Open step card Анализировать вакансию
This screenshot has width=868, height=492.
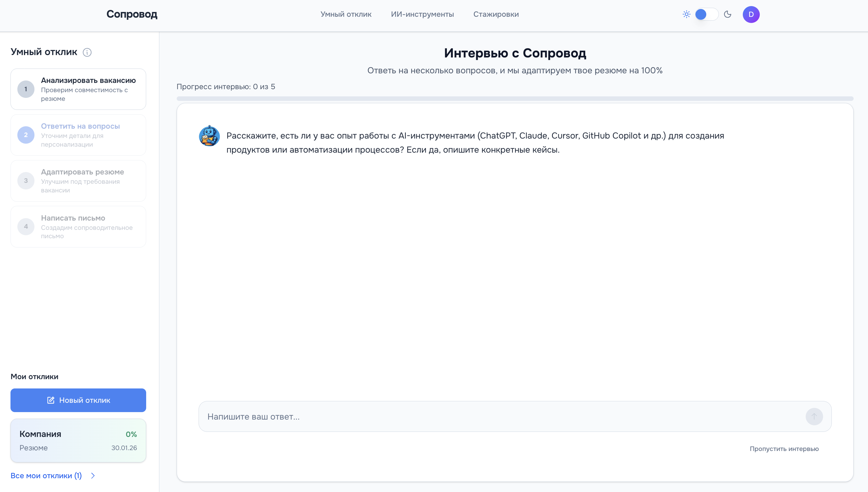tap(78, 89)
